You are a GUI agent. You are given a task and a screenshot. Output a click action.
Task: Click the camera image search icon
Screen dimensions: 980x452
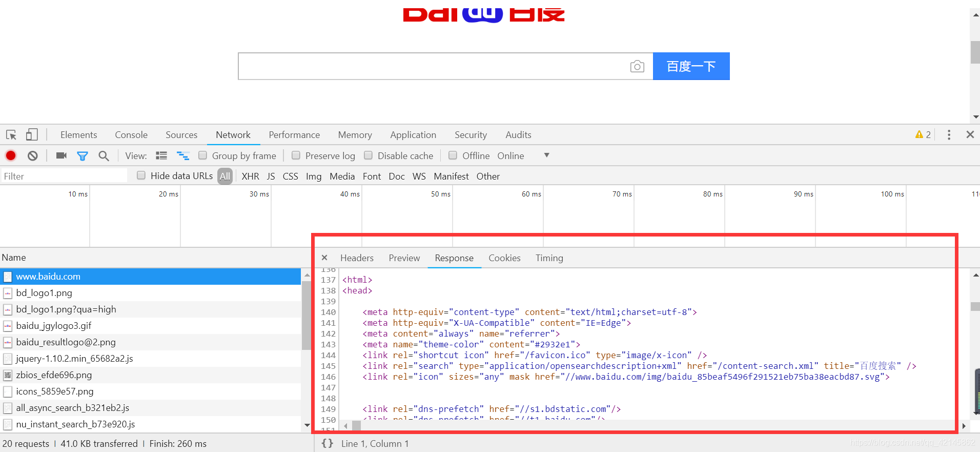pos(637,66)
